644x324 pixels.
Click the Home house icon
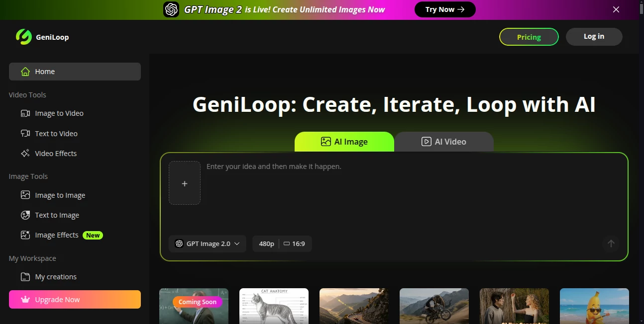(25, 72)
